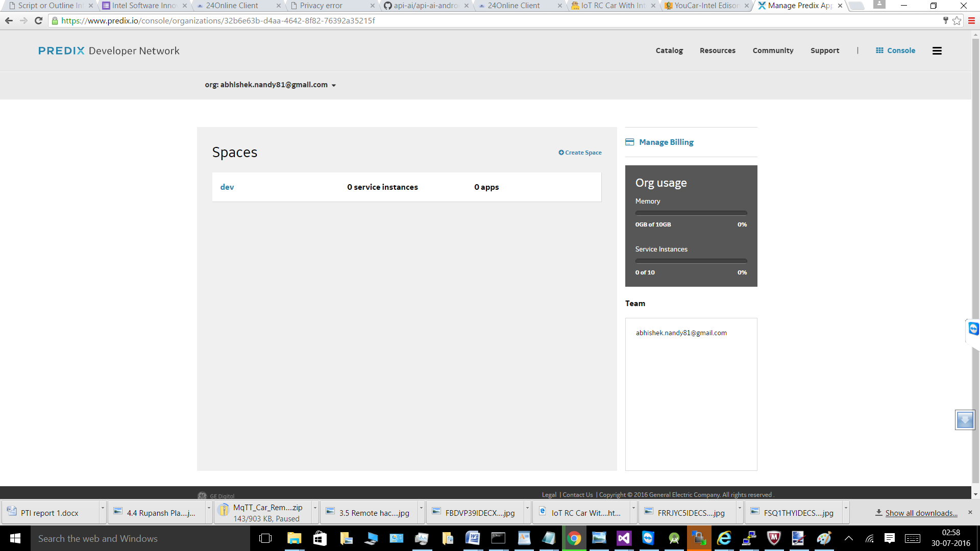Viewport: 980px width, 551px height.
Task: Close the downloads bar with X
Action: [970, 512]
